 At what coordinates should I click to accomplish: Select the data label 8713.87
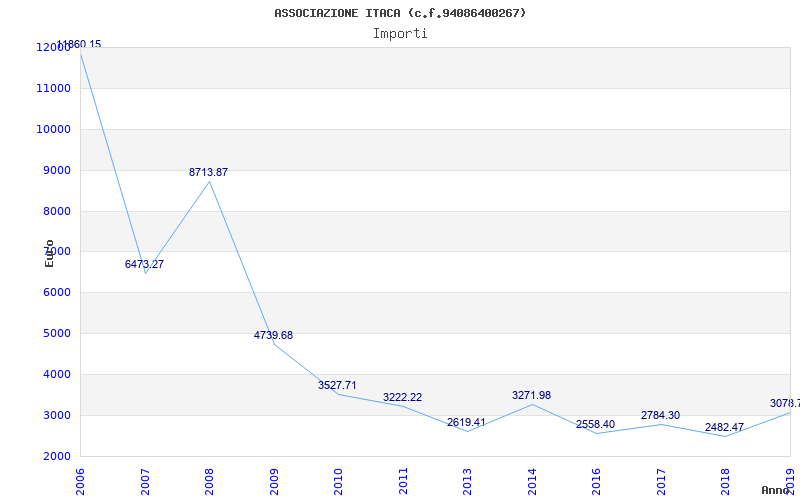pyautogui.click(x=208, y=172)
